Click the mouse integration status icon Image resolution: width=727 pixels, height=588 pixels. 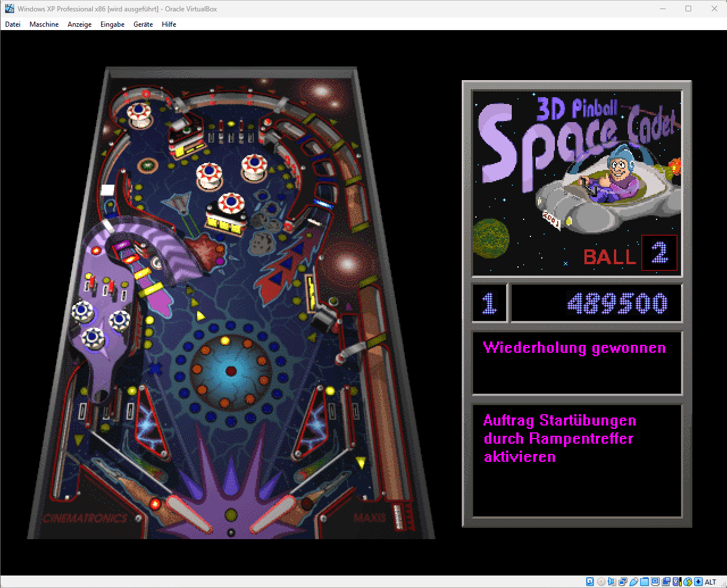[688, 582]
